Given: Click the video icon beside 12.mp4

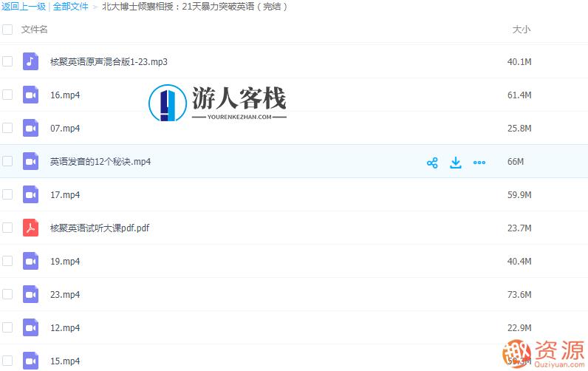Looking at the screenshot, I should [30, 327].
